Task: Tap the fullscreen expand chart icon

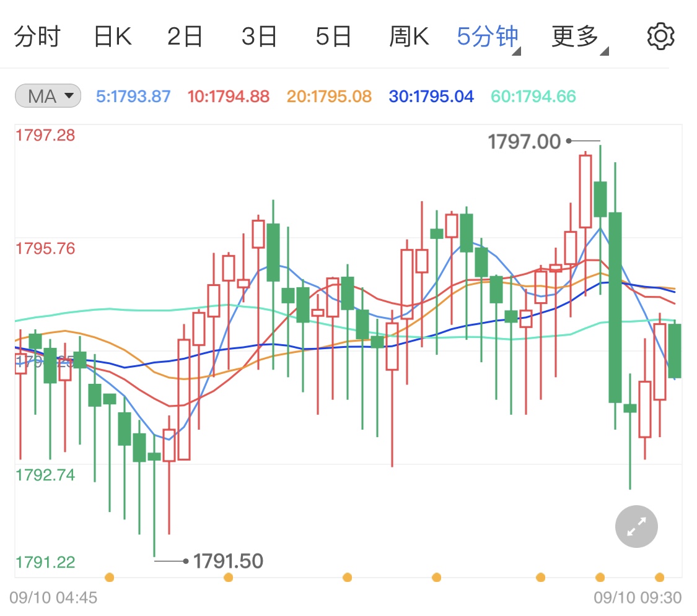Action: pyautogui.click(x=636, y=526)
